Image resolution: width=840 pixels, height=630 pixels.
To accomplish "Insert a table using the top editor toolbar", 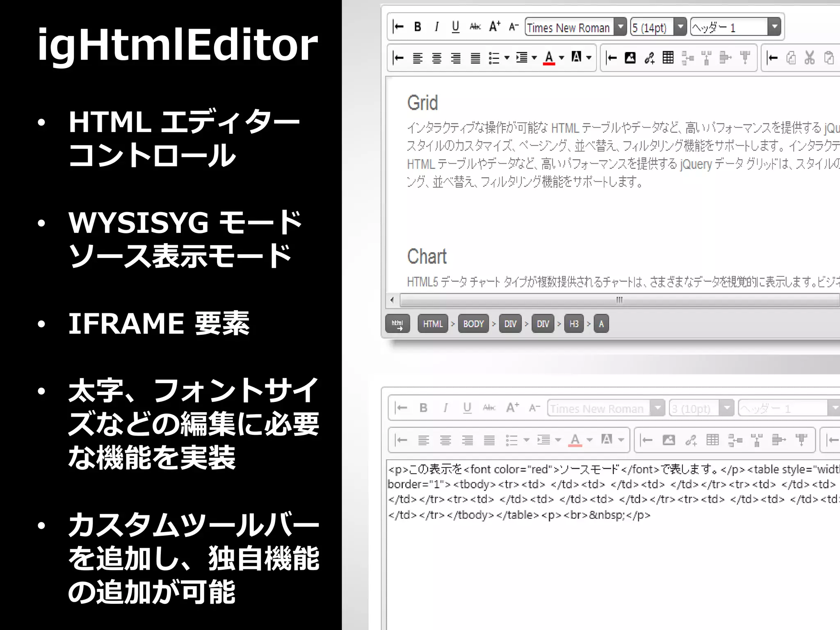I will [668, 58].
